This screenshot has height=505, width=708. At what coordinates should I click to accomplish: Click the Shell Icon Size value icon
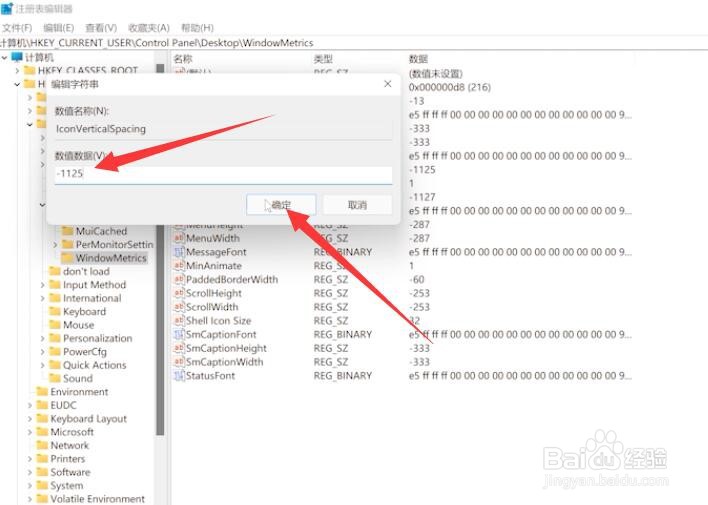[x=179, y=321]
